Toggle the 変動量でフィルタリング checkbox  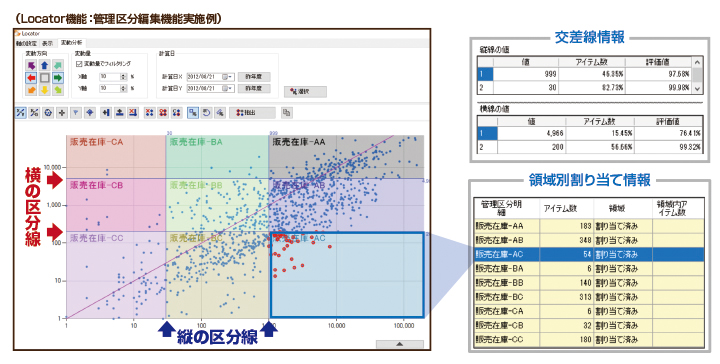[79, 64]
